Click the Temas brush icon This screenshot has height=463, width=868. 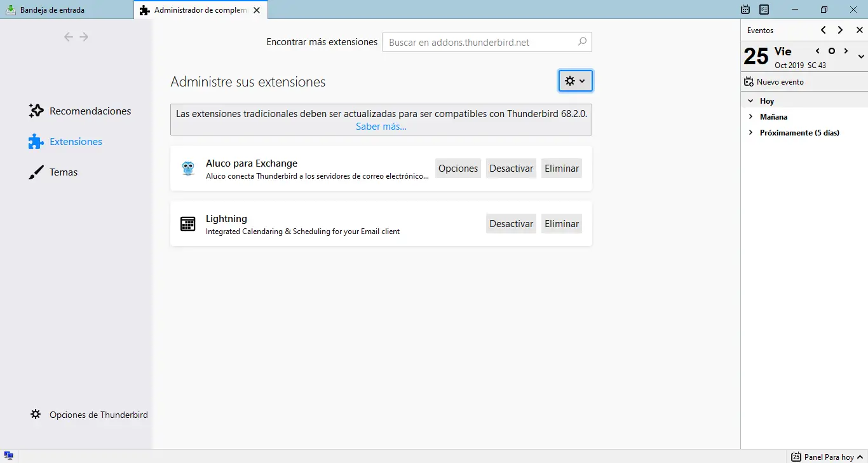pyautogui.click(x=36, y=172)
